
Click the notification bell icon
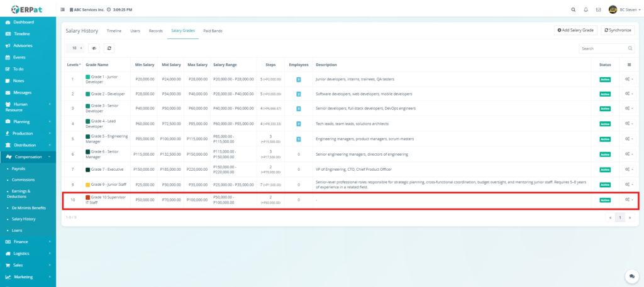point(586,10)
